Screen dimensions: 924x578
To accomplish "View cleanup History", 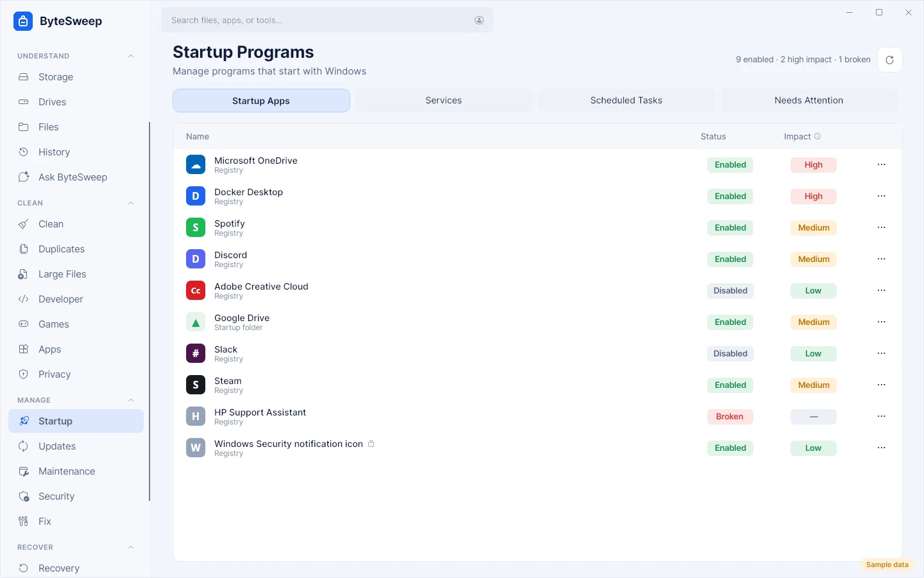I will click(x=76, y=152).
